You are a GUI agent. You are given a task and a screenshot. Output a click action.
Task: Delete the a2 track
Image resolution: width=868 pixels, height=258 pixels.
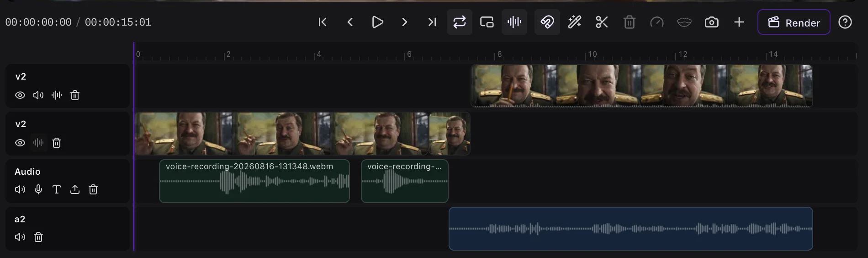(38, 237)
